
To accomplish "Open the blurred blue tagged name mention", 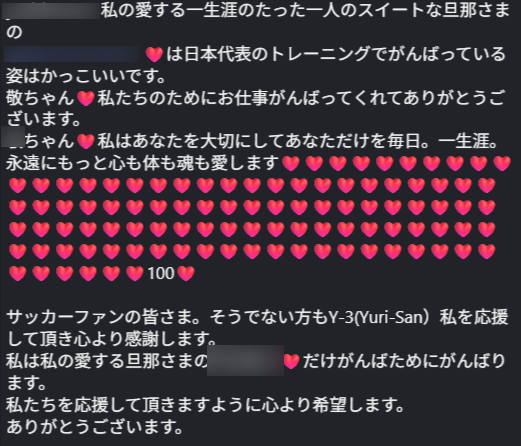I will [72, 54].
